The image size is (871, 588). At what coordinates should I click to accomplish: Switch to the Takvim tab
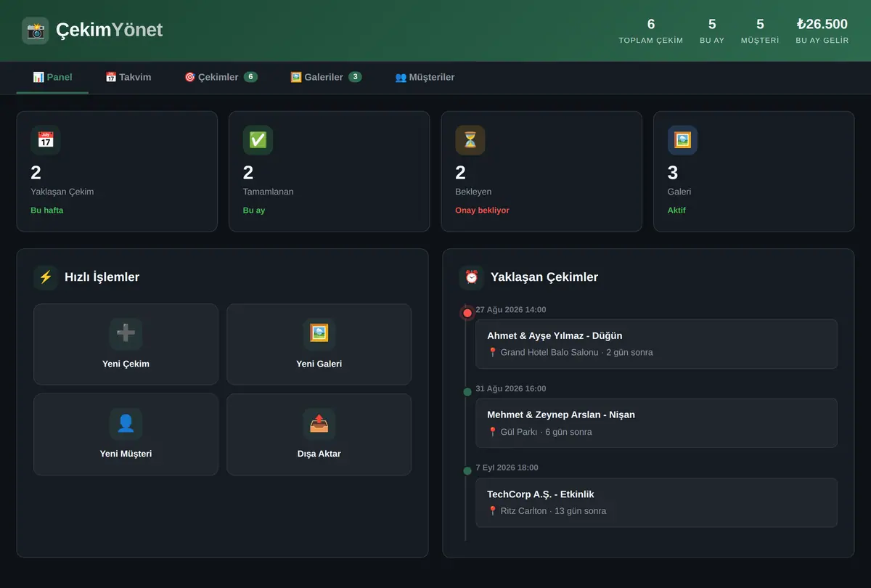pos(128,77)
